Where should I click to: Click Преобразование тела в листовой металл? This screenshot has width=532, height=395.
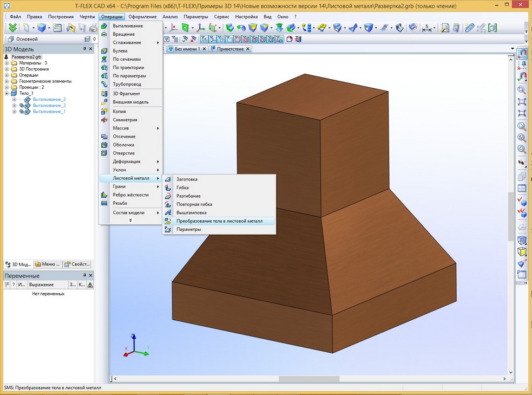click(219, 221)
